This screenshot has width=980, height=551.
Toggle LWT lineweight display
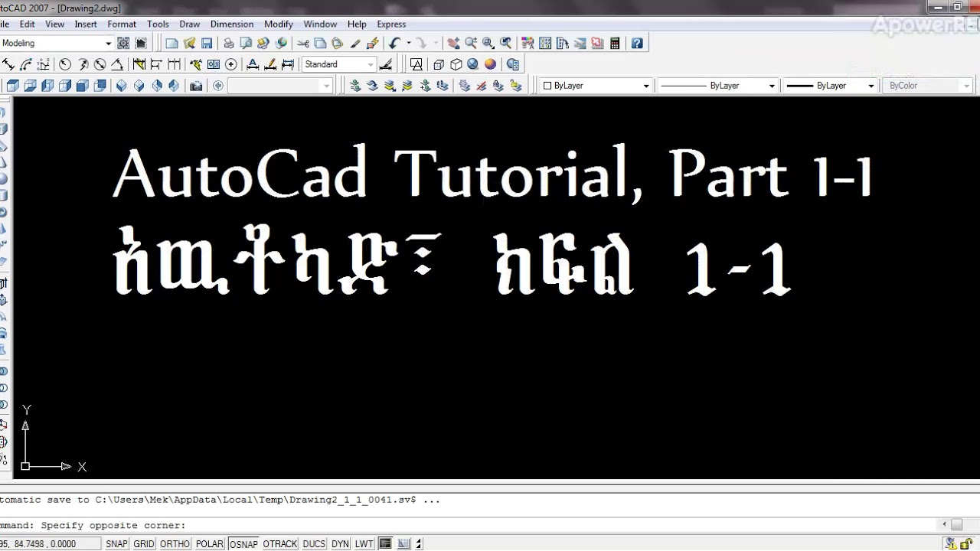pyautogui.click(x=364, y=544)
